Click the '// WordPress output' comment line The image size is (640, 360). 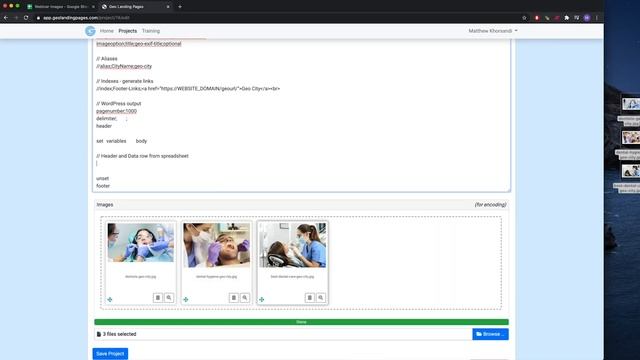click(x=118, y=104)
